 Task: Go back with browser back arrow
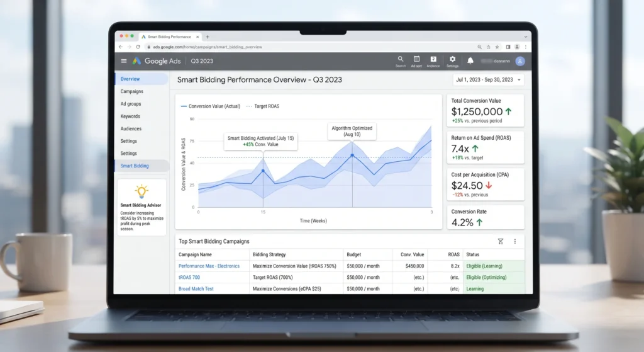point(120,47)
